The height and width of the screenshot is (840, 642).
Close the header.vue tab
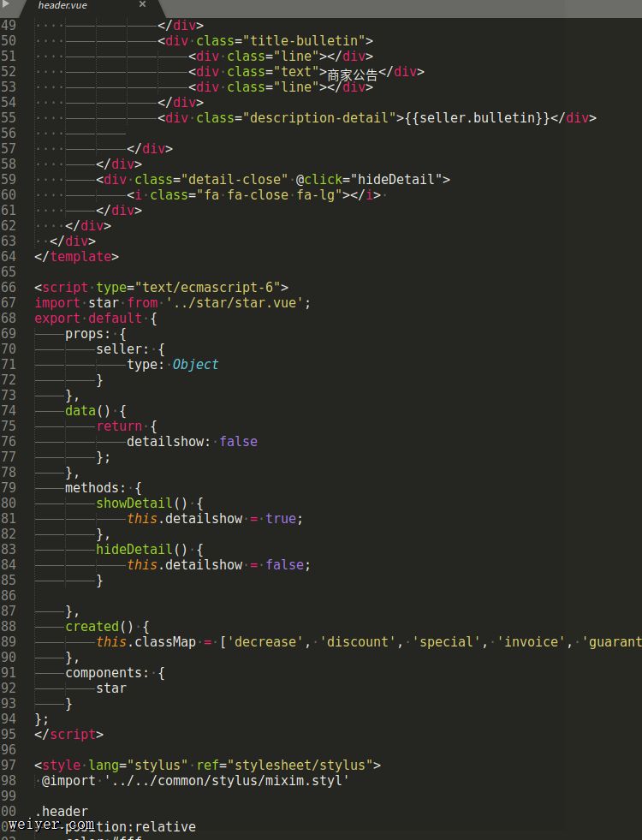coord(142,4)
